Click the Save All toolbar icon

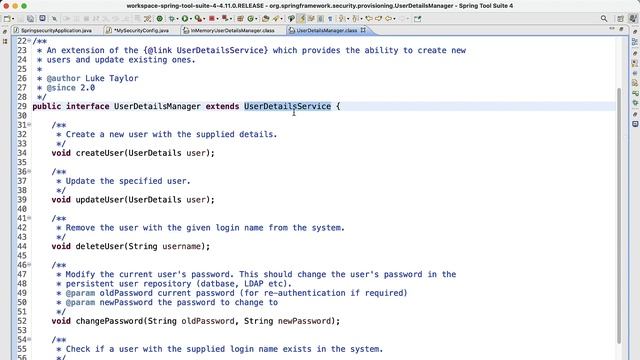[31, 19]
